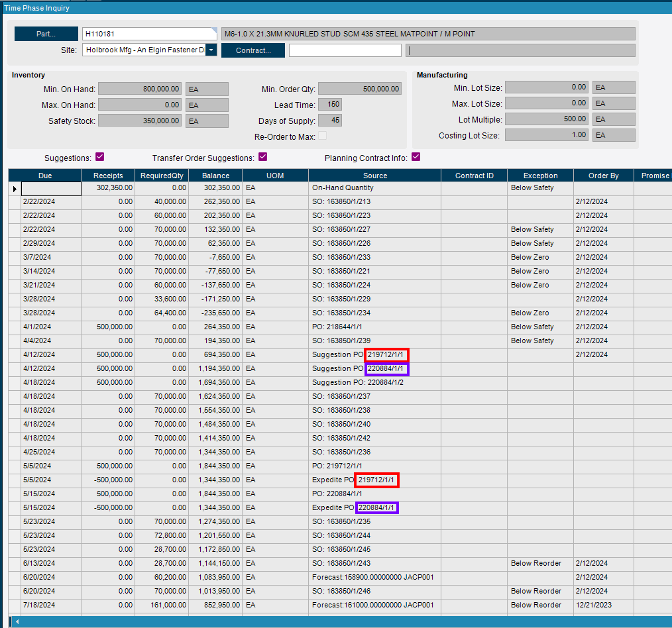The width and height of the screenshot is (672, 628).
Task: Click the Contract ID column header
Action: (x=475, y=176)
